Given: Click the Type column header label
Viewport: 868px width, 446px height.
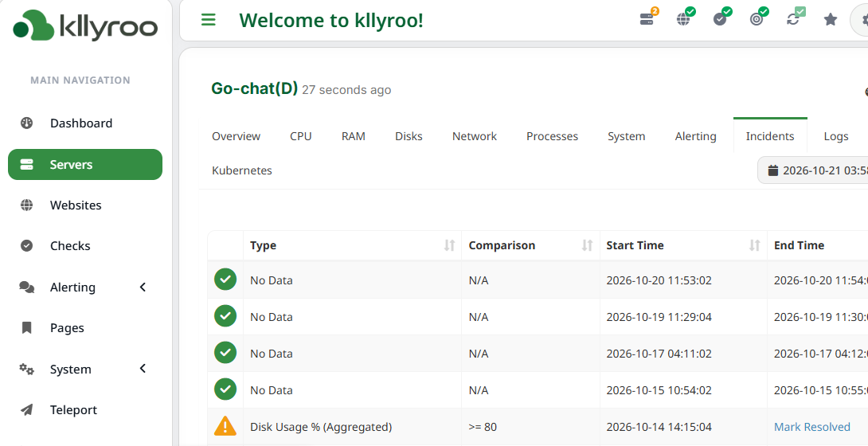Looking at the screenshot, I should (263, 245).
